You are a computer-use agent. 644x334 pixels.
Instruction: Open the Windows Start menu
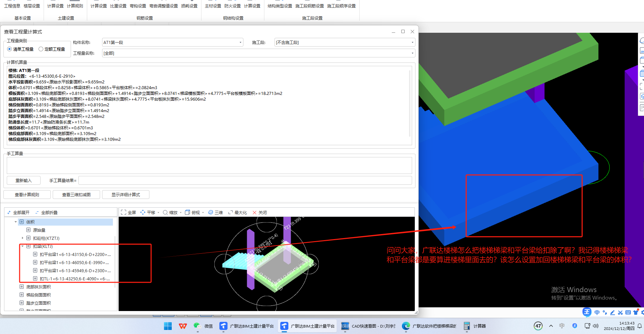pyautogui.click(x=168, y=326)
